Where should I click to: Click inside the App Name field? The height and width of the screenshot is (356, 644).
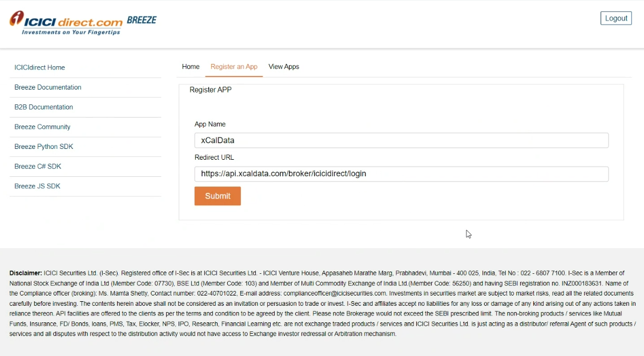click(400, 140)
